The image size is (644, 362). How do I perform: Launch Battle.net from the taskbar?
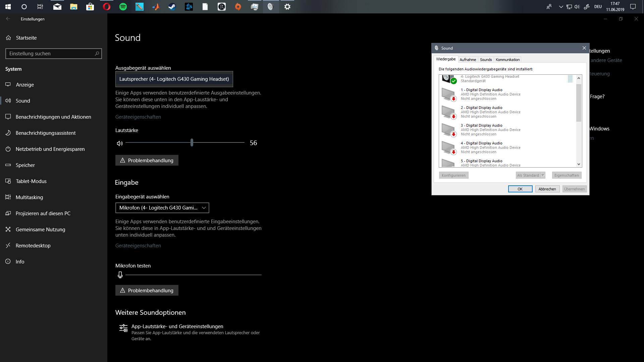pyautogui.click(x=189, y=6)
